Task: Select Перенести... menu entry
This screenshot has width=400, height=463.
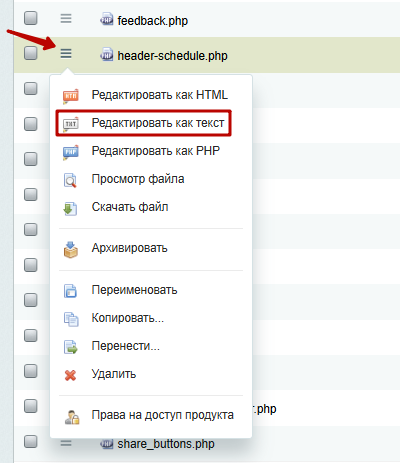Action: (x=126, y=346)
